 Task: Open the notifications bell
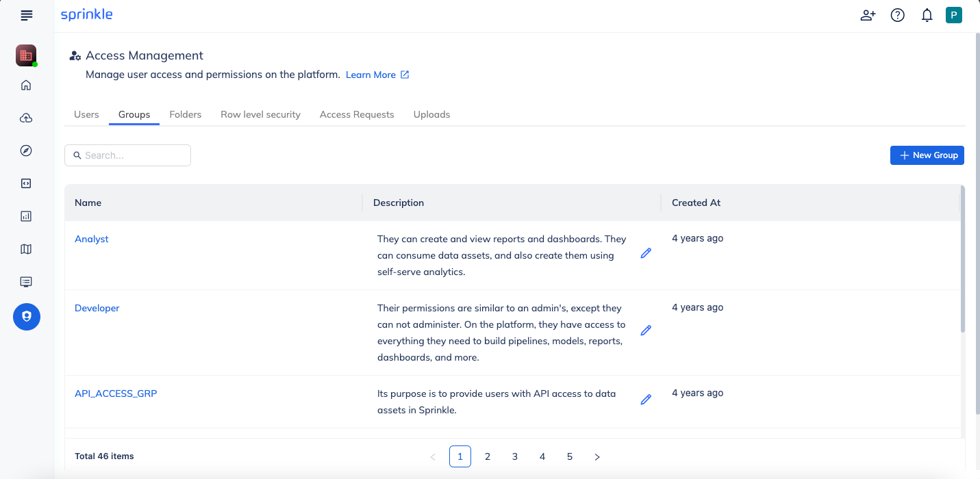pos(927,15)
